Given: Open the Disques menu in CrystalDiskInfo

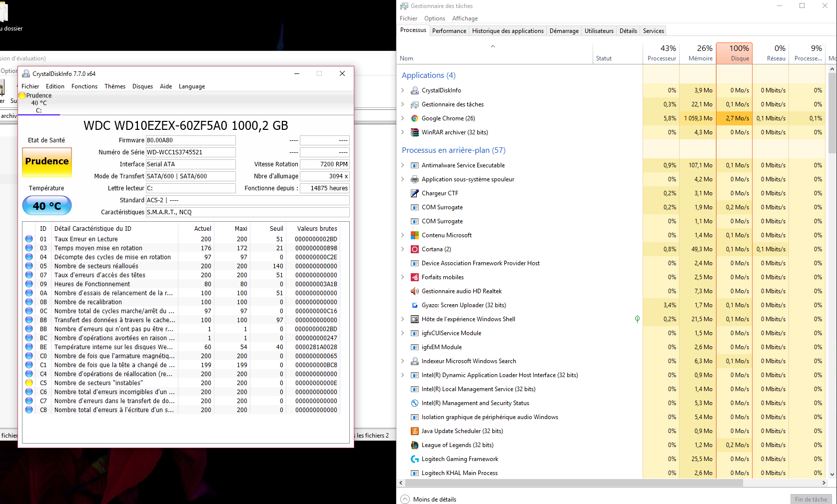Looking at the screenshot, I should (142, 86).
